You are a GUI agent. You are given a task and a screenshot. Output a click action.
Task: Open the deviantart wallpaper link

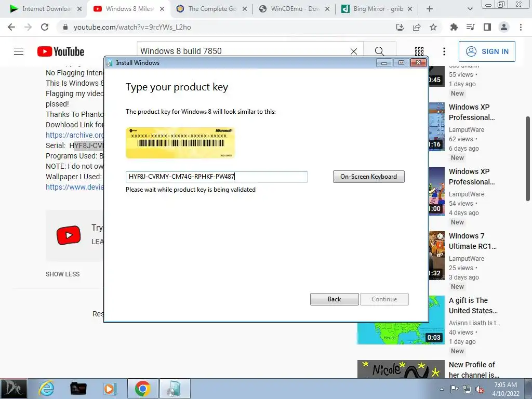75,187
